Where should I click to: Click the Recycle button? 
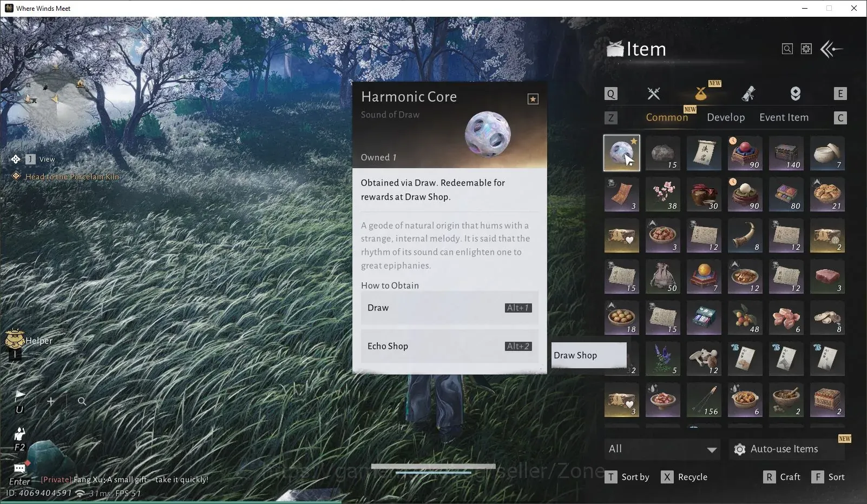pyautogui.click(x=685, y=477)
